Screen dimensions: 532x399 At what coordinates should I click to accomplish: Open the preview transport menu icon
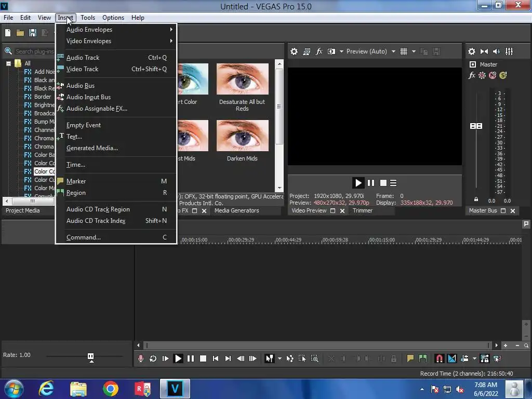(x=394, y=183)
